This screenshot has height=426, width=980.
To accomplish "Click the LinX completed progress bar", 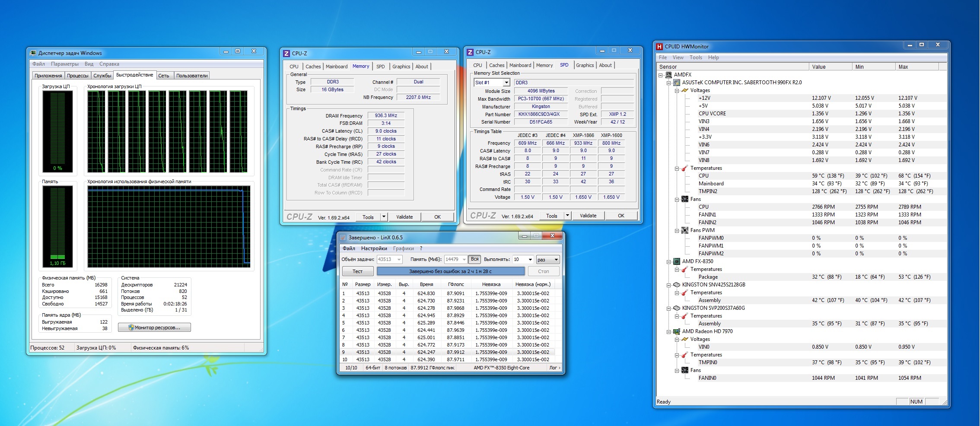I will (450, 271).
